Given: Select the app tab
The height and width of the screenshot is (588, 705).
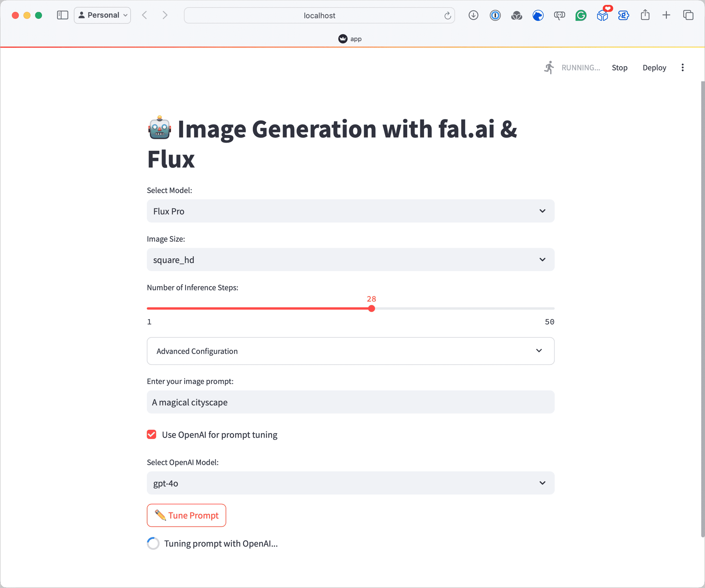Looking at the screenshot, I should [350, 39].
